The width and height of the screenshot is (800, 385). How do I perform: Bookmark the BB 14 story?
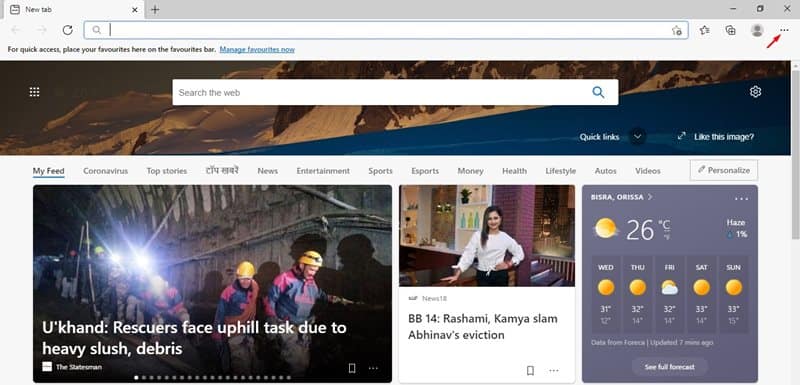530,370
